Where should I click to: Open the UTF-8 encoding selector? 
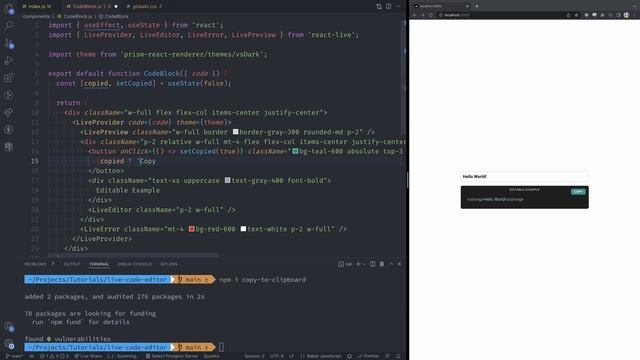point(277,356)
